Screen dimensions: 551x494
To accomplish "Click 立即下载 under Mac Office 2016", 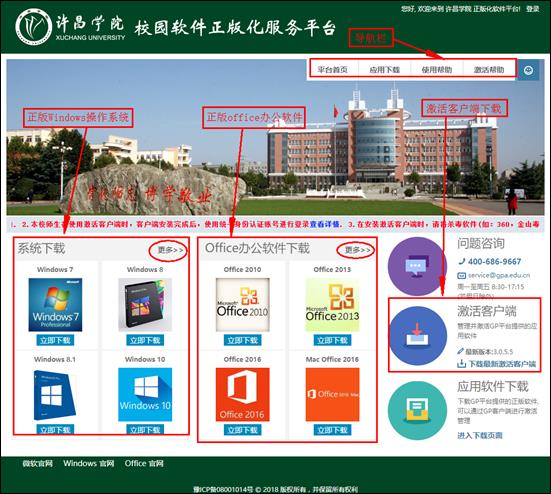I will click(x=332, y=430).
